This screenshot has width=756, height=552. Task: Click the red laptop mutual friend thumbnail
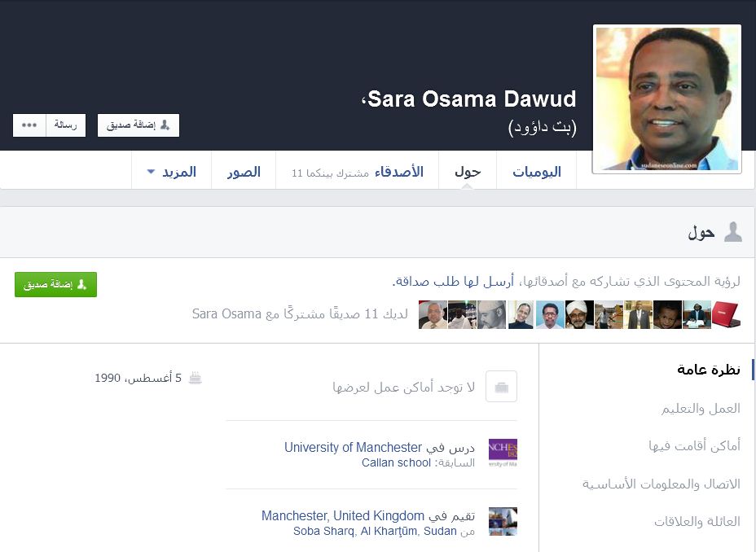pyautogui.click(x=725, y=315)
